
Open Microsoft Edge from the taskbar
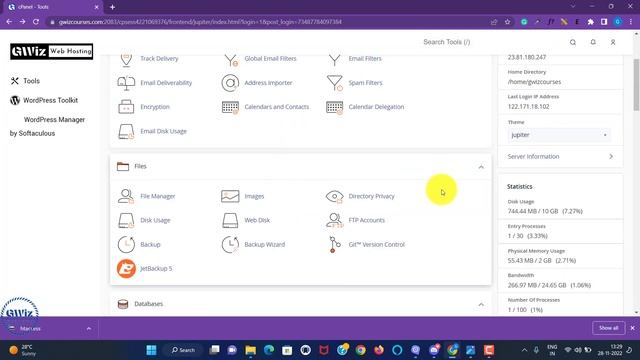click(269, 350)
